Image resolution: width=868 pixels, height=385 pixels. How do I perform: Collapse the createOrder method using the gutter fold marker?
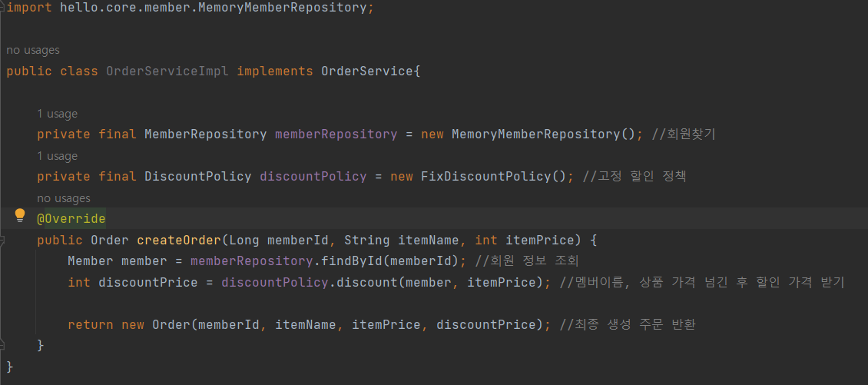point(2,241)
